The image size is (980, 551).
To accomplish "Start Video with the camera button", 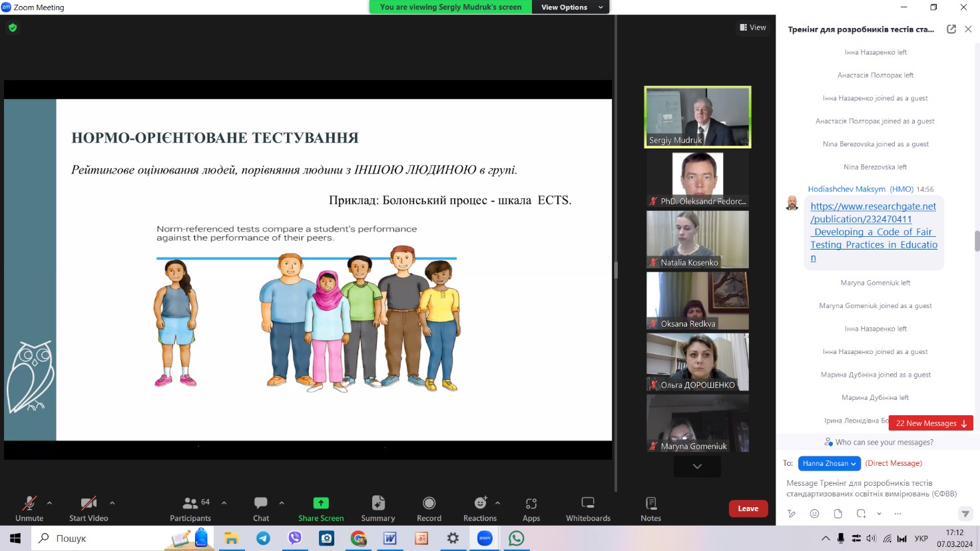I will pyautogui.click(x=89, y=508).
